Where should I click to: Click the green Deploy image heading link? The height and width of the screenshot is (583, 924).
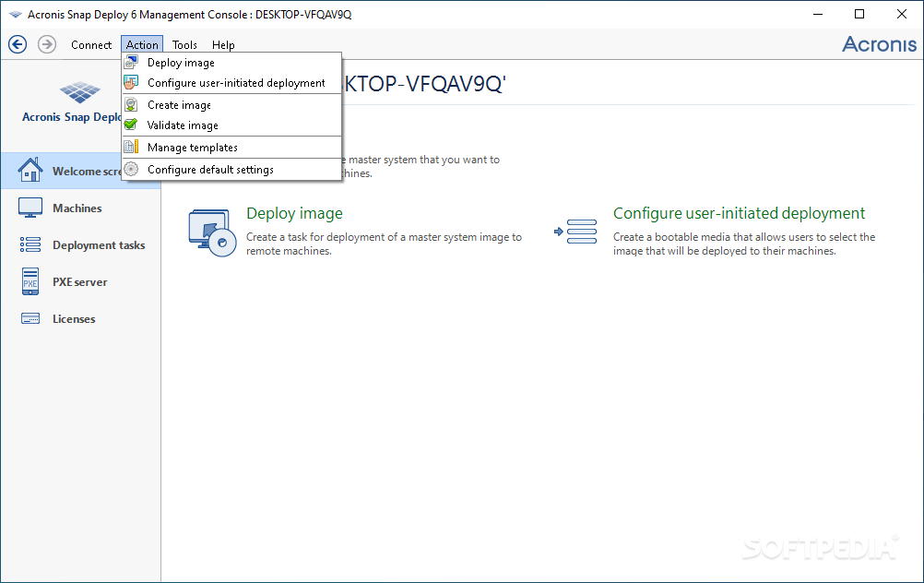pos(294,213)
